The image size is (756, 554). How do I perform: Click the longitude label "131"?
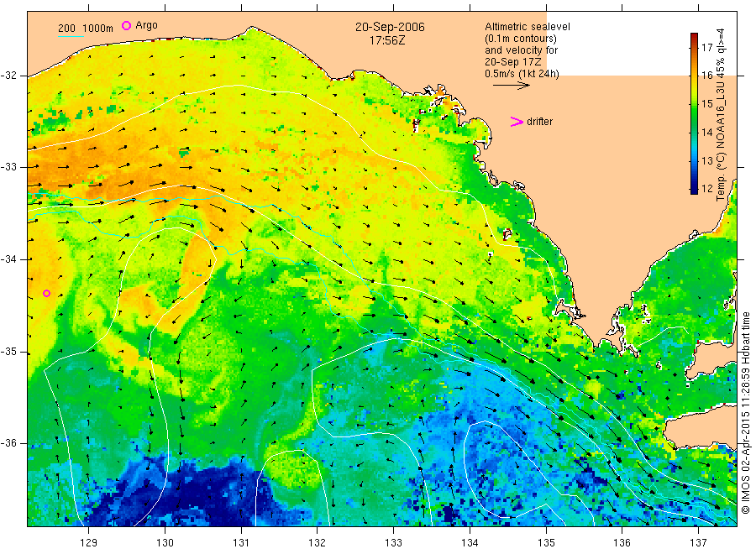[241, 543]
